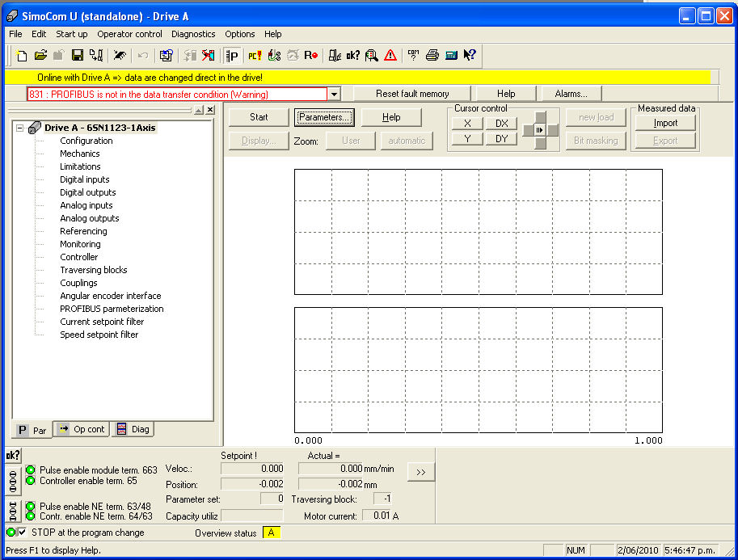Click the R with red dot icon

(310, 56)
